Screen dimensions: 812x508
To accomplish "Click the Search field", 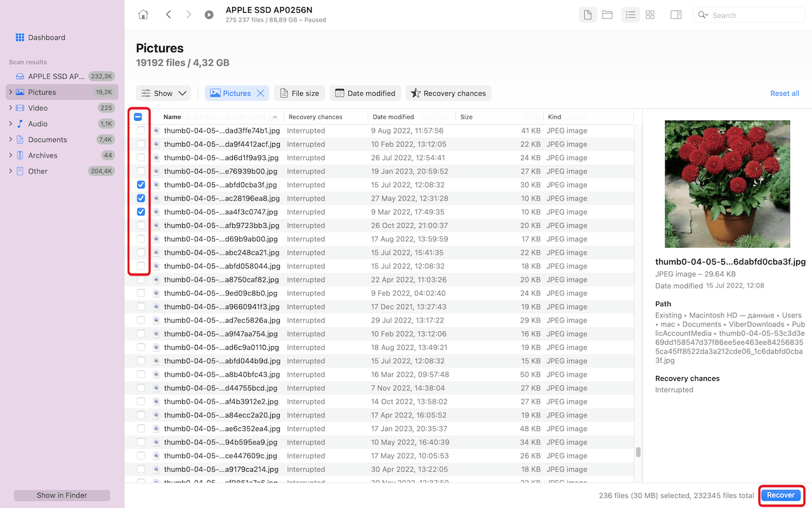I will click(749, 15).
